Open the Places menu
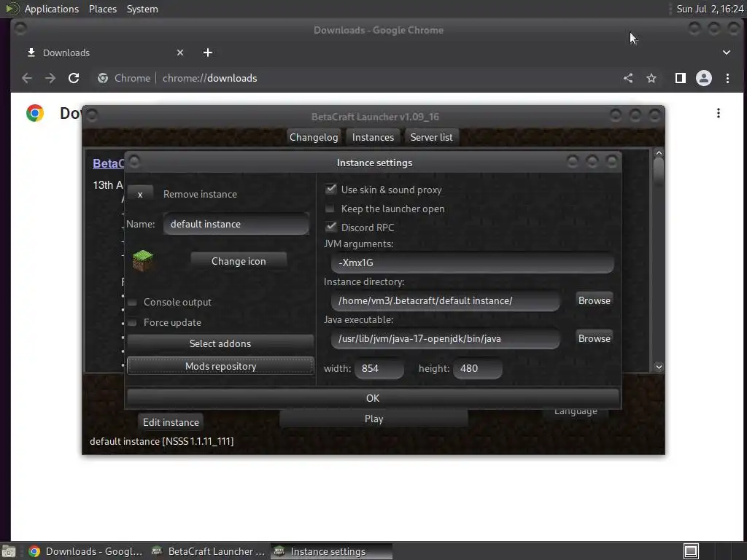Viewport: 747px width, 560px height. (x=103, y=9)
